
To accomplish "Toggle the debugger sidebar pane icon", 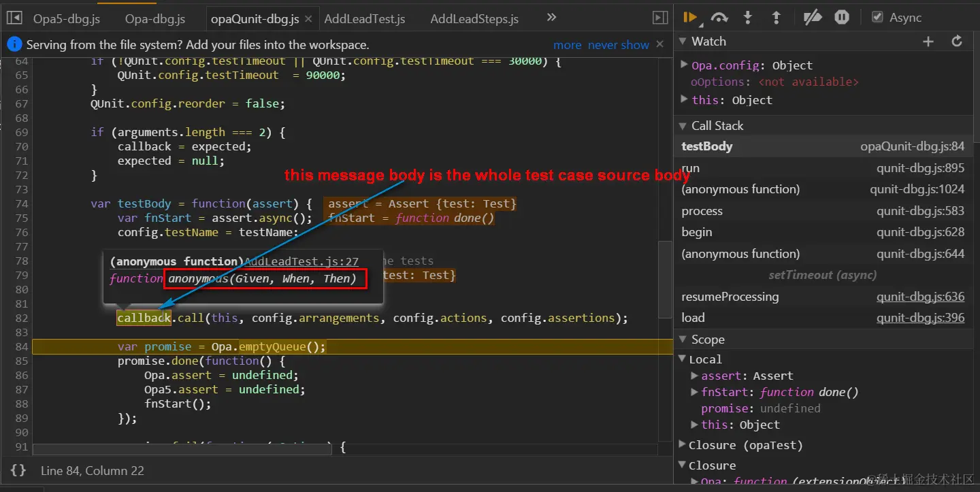I will click(659, 18).
